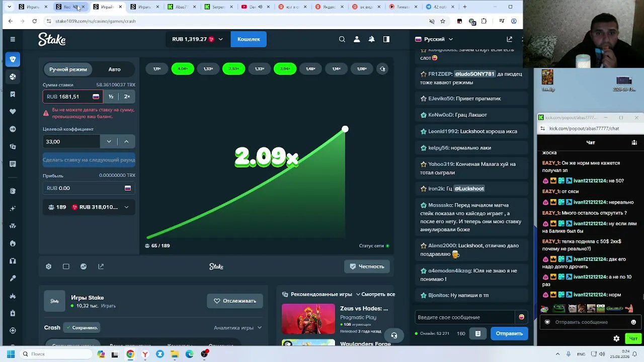This screenshot has width=644, height=362.
Task: Click the Сделать ставку на следующий раунд button
Action: (x=89, y=160)
